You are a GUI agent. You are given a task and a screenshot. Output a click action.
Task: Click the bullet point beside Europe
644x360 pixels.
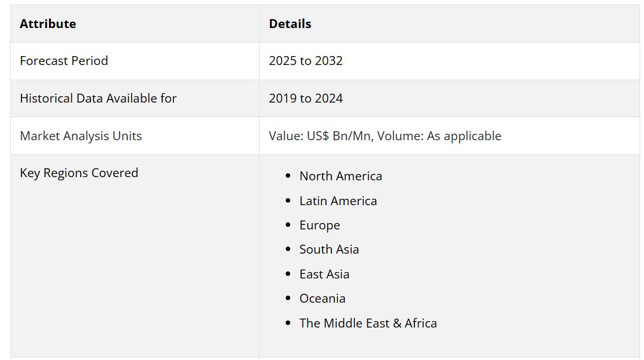click(288, 226)
